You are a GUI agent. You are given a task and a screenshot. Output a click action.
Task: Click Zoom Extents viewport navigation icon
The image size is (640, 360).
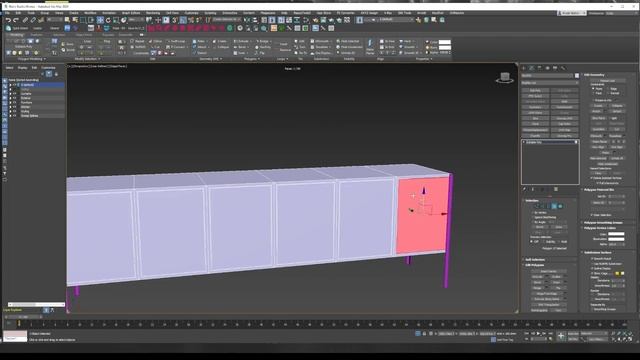[625, 333]
